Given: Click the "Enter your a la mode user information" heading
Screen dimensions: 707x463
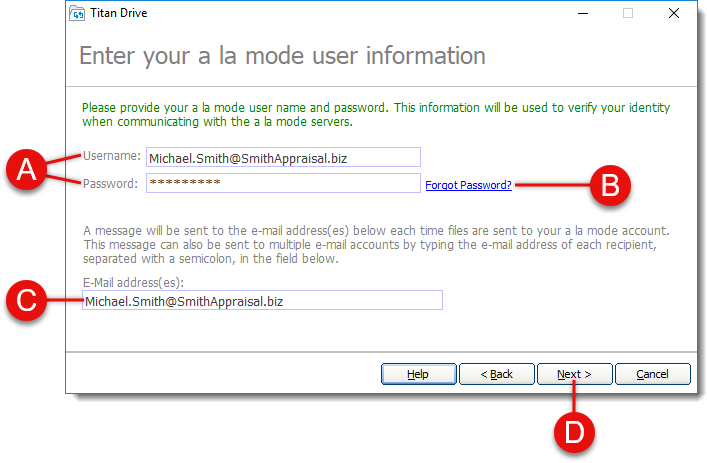Looking at the screenshot, I should pos(282,55).
